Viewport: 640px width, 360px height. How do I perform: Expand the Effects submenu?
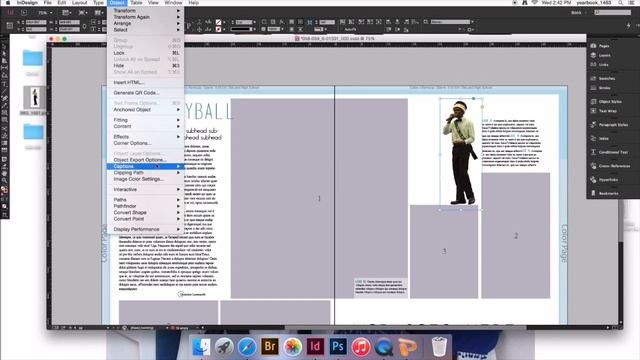145,137
